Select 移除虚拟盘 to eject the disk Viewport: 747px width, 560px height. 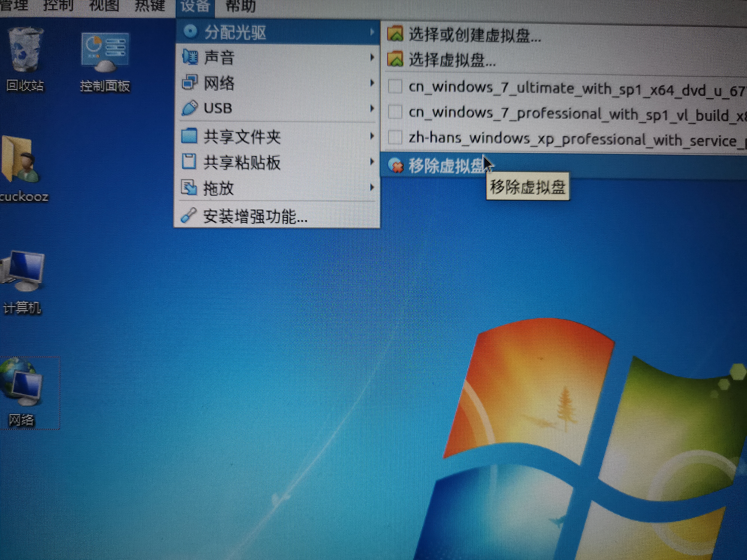coord(564,166)
